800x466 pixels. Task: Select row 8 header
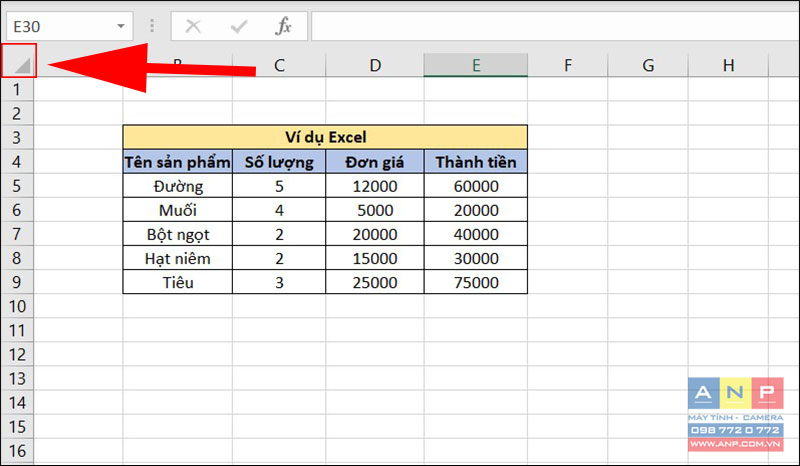coord(17,258)
